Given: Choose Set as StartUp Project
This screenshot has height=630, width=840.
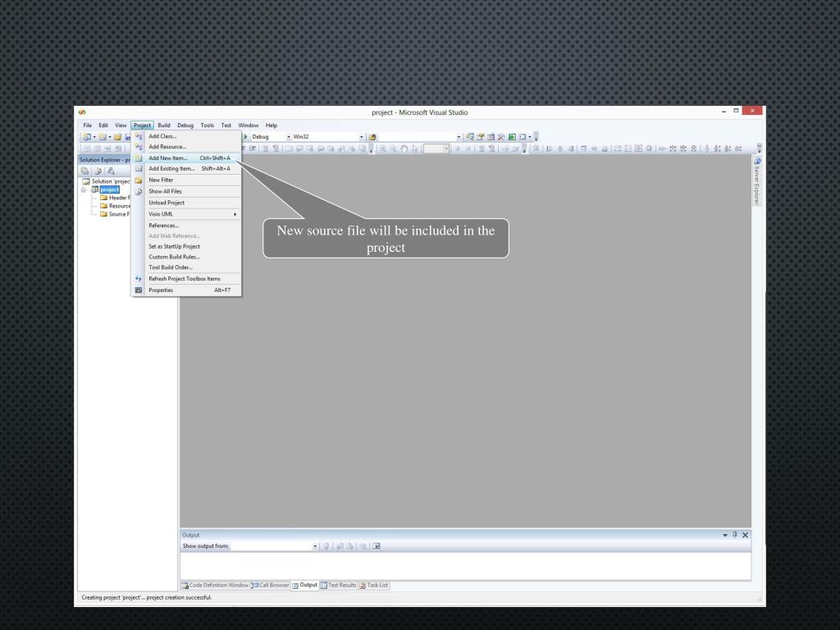Looking at the screenshot, I should click(x=186, y=246).
